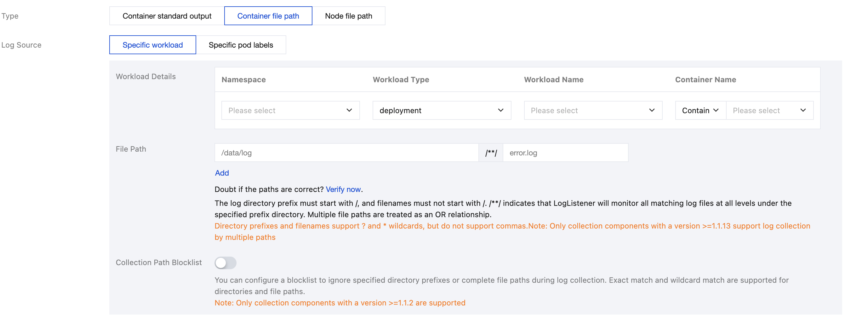The height and width of the screenshot is (319, 868).
Task: Switch to Container standard output type
Action: pyautogui.click(x=167, y=16)
